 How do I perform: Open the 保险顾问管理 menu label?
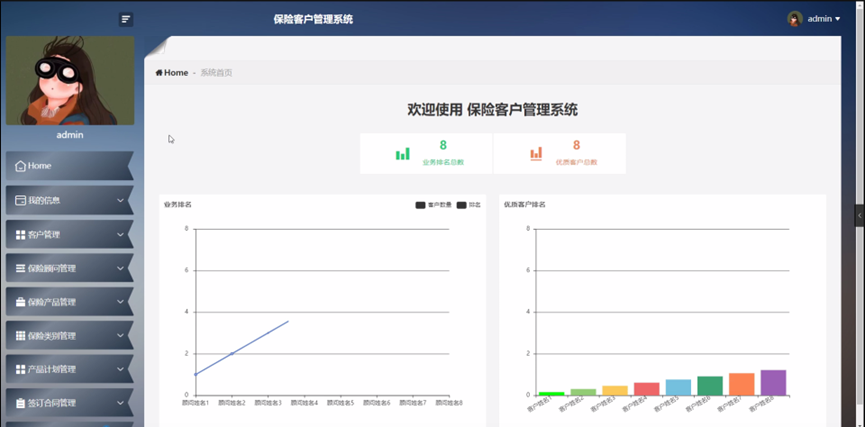pyautogui.click(x=52, y=269)
